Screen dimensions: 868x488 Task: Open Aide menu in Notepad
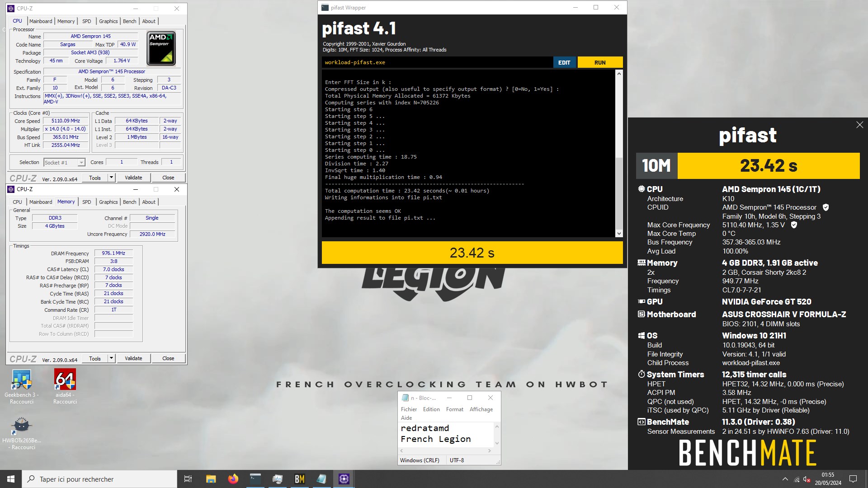click(x=406, y=418)
